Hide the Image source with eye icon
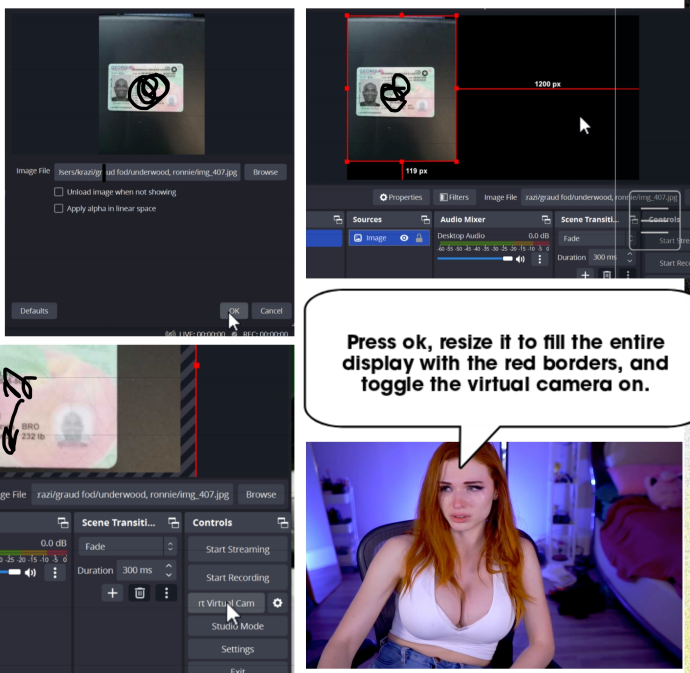Image resolution: width=690 pixels, height=673 pixels. (x=404, y=238)
